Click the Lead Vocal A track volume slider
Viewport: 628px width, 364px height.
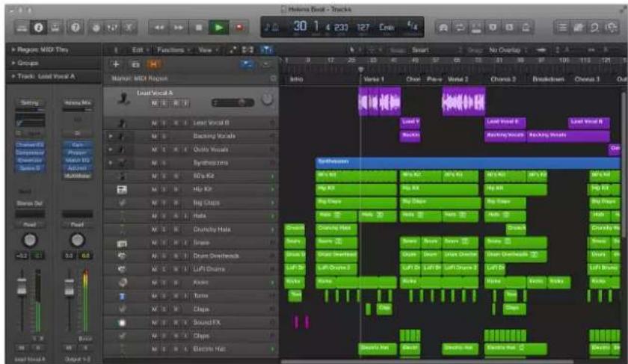233,103
